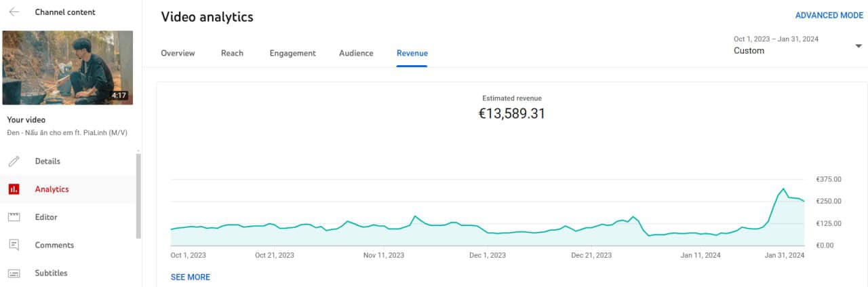Click the Details pencil icon

(14, 161)
